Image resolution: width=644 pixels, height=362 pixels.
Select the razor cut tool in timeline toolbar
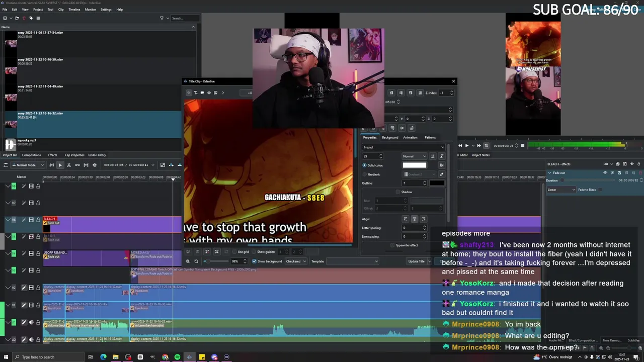[x=68, y=165]
